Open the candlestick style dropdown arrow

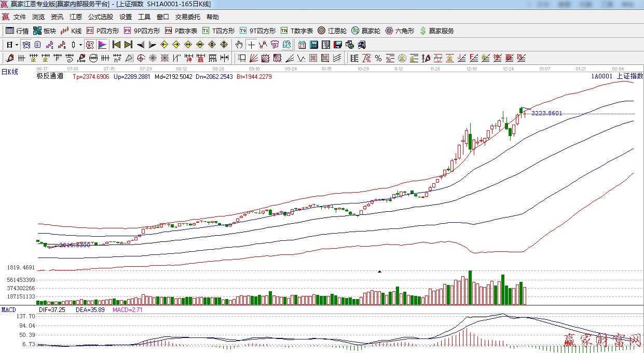click(80, 45)
